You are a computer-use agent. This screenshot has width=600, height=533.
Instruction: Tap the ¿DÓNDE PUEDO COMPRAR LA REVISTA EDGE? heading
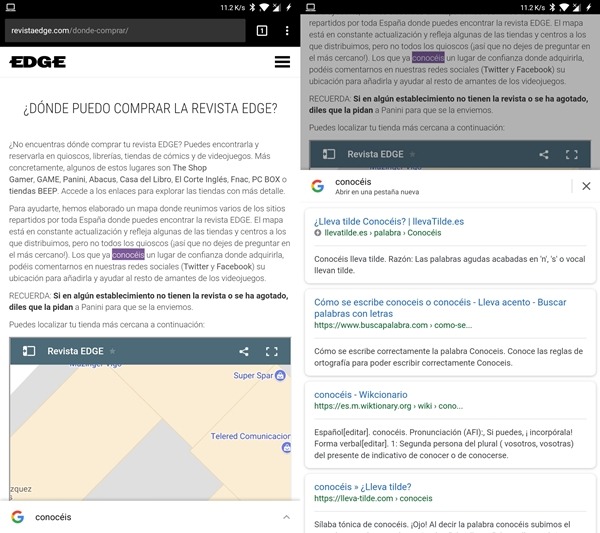pos(150,109)
